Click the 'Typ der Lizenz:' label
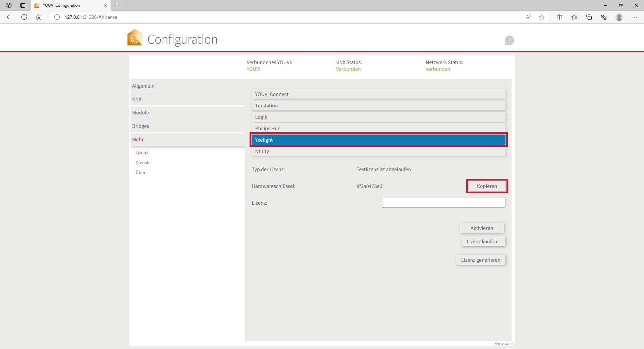The image size is (644, 349). point(268,169)
